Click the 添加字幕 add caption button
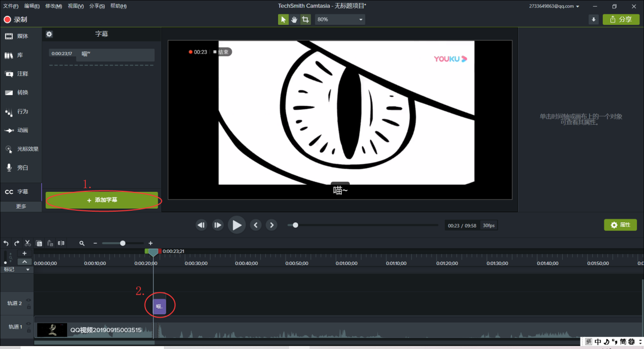Viewport: 644px width, 349px height. (x=102, y=200)
